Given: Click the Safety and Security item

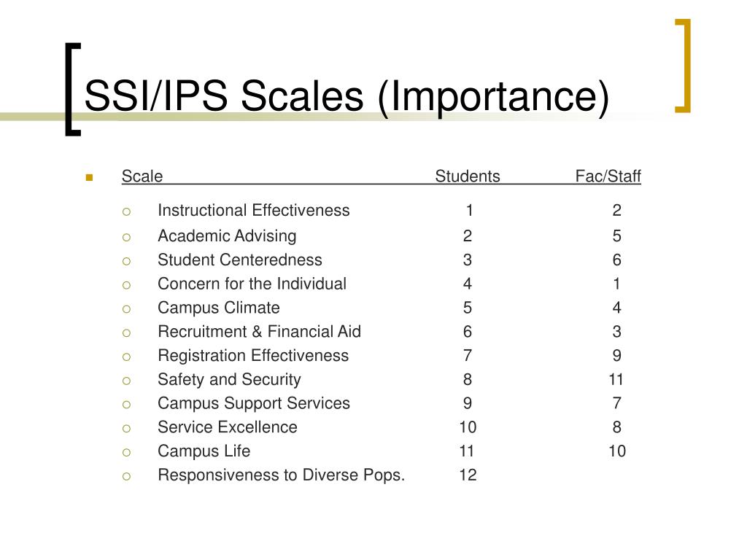Looking at the screenshot, I should click(229, 379).
